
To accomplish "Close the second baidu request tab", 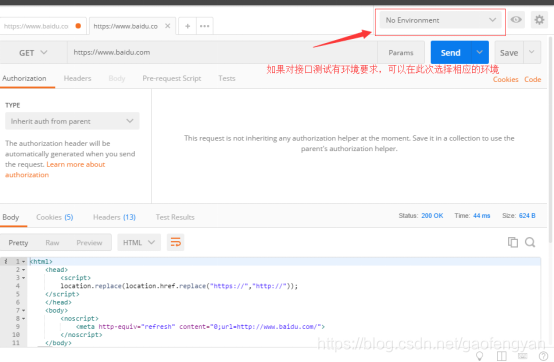I will click(x=167, y=26).
